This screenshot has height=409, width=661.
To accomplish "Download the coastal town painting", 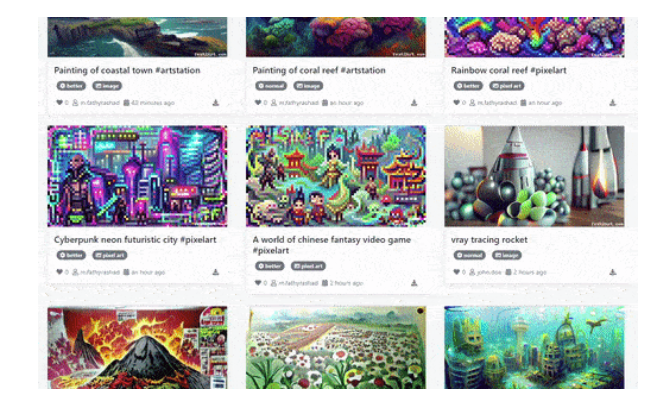I will tap(215, 102).
